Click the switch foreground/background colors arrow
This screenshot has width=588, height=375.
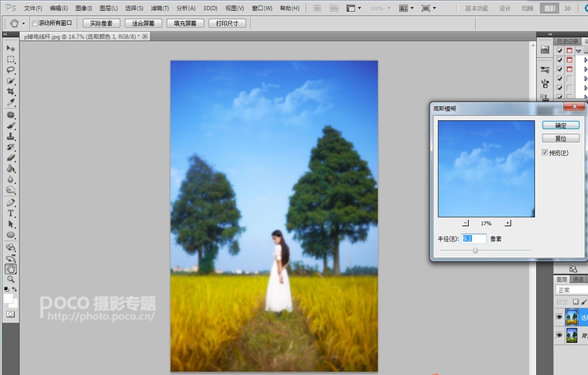tap(14, 289)
